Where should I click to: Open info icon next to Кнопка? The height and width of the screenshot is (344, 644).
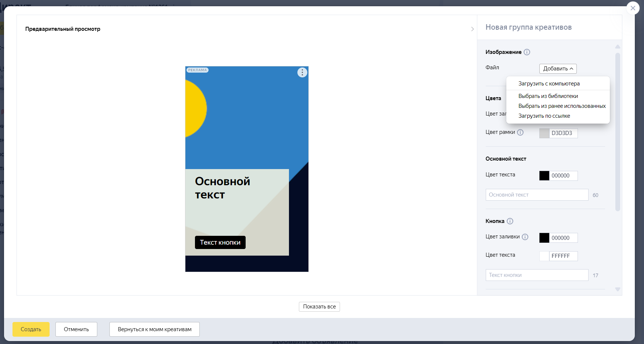pos(510,221)
